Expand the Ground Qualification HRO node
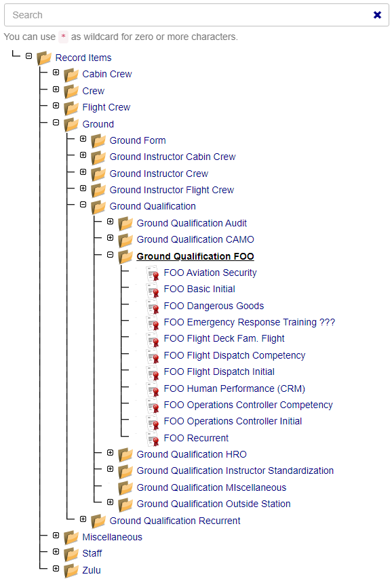 110,452
